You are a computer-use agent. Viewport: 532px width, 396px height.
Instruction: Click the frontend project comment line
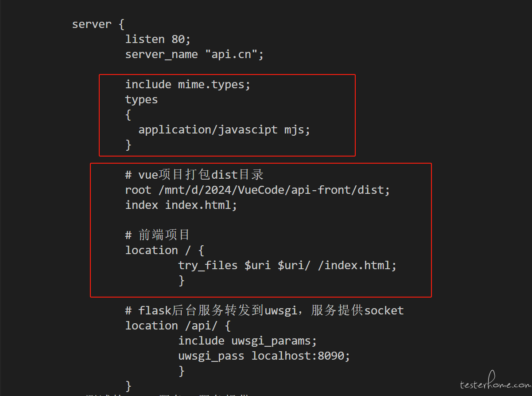coord(158,235)
